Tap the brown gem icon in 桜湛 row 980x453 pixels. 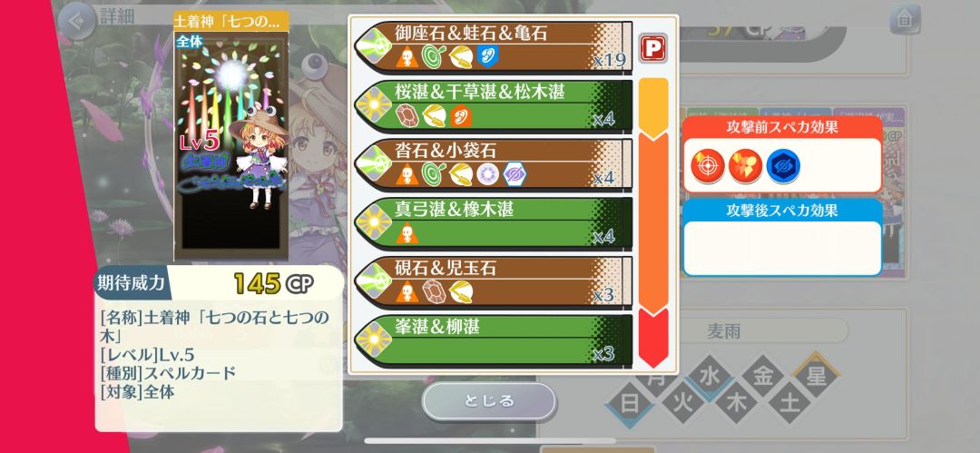click(407, 115)
